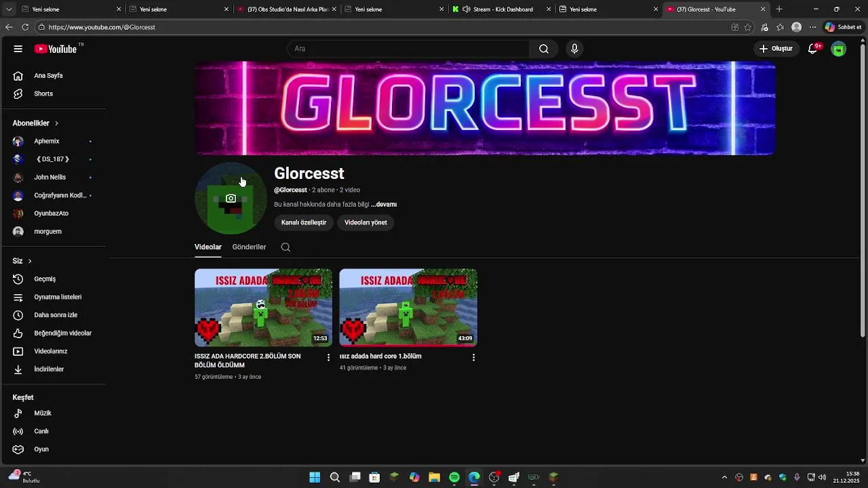Open the tab list dropdown arrow
Screen dimensions: 868x488
click(9, 9)
